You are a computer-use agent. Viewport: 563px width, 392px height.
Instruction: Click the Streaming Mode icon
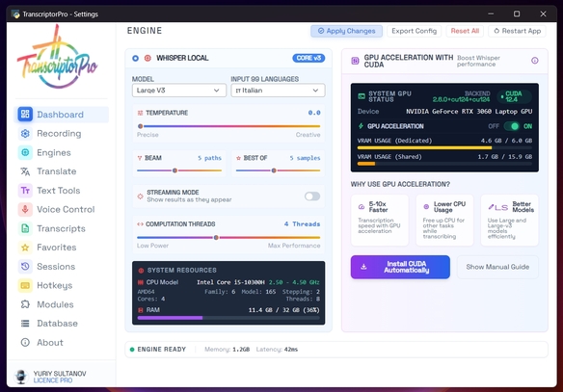[x=141, y=196]
